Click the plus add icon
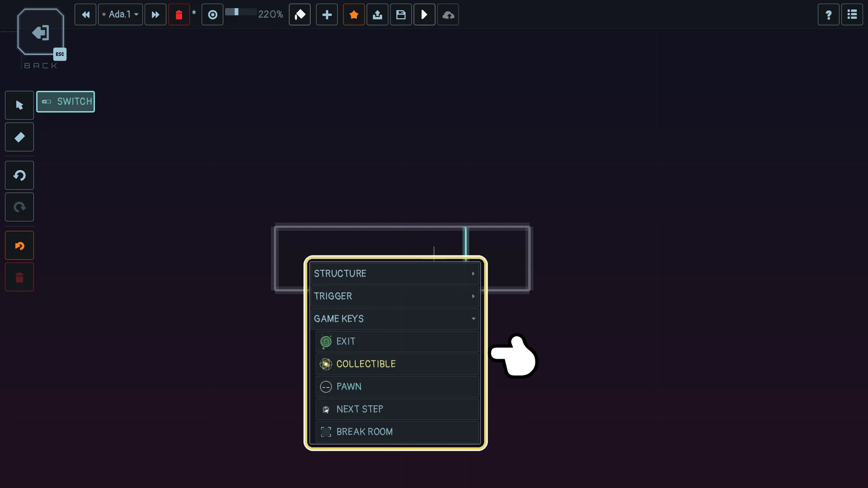868x488 pixels. click(327, 14)
